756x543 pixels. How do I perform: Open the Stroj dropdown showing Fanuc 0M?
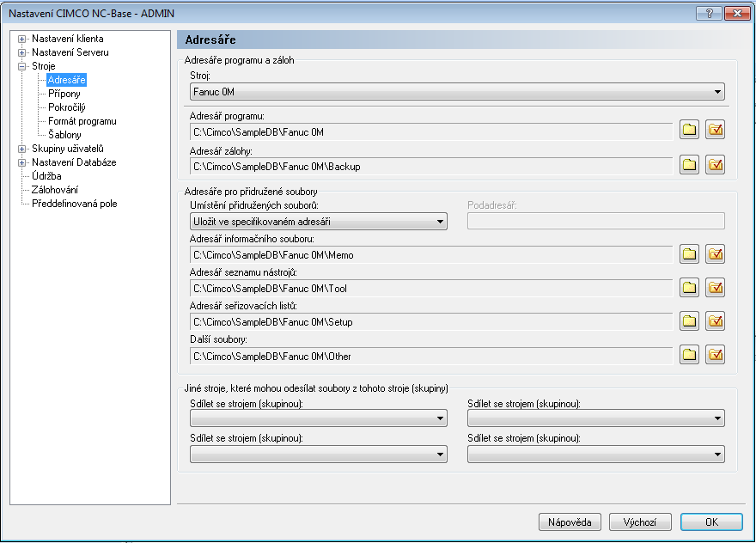pyautogui.click(x=457, y=92)
